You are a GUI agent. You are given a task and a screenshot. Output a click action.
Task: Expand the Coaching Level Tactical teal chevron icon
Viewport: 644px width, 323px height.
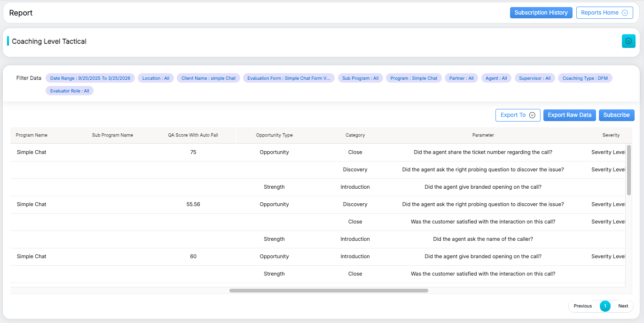tap(628, 41)
